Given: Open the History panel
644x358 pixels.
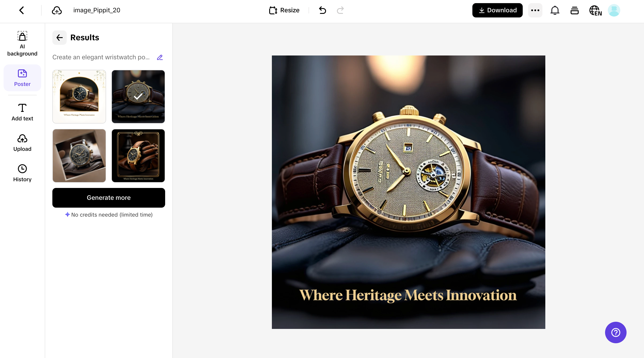Looking at the screenshot, I should [x=22, y=173].
